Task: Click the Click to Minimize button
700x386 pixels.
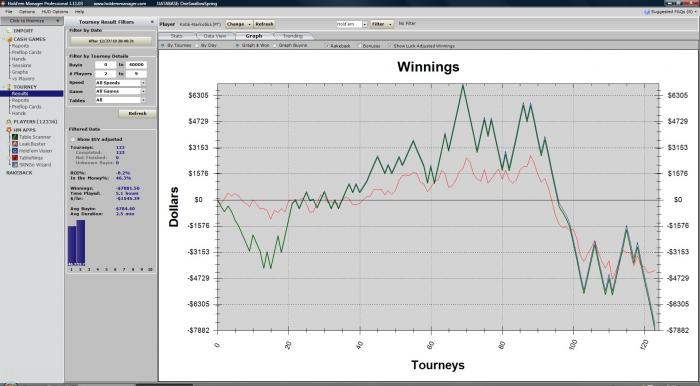Action: pos(31,21)
